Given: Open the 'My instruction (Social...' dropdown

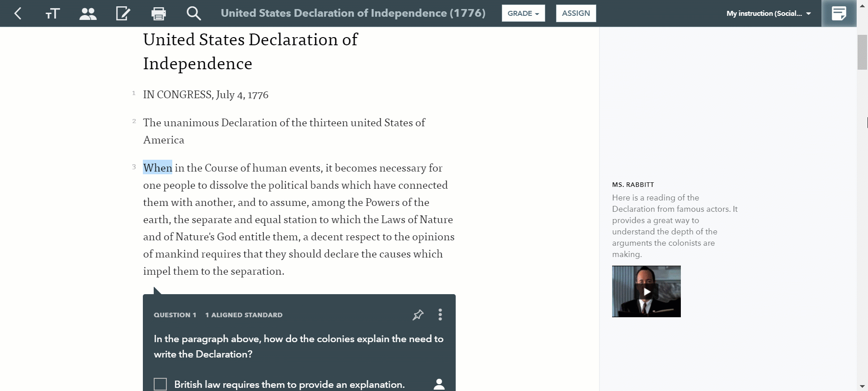Looking at the screenshot, I should coord(769,14).
